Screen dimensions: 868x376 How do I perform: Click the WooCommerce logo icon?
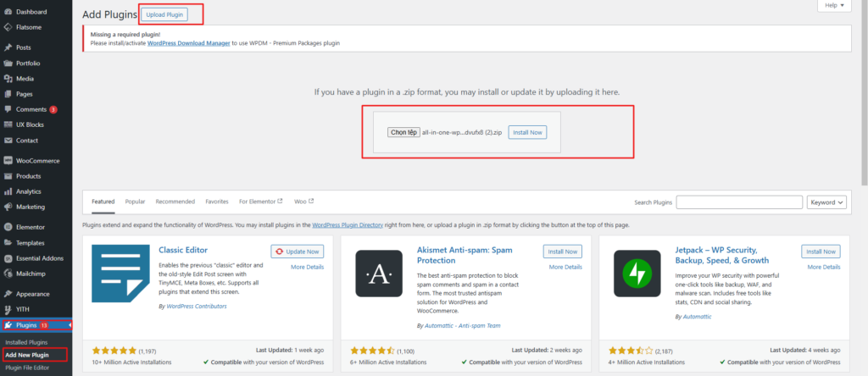[8, 161]
